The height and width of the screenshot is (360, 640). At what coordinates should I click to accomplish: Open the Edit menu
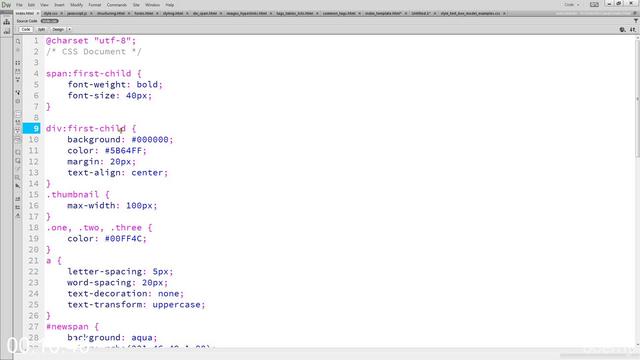click(x=31, y=5)
